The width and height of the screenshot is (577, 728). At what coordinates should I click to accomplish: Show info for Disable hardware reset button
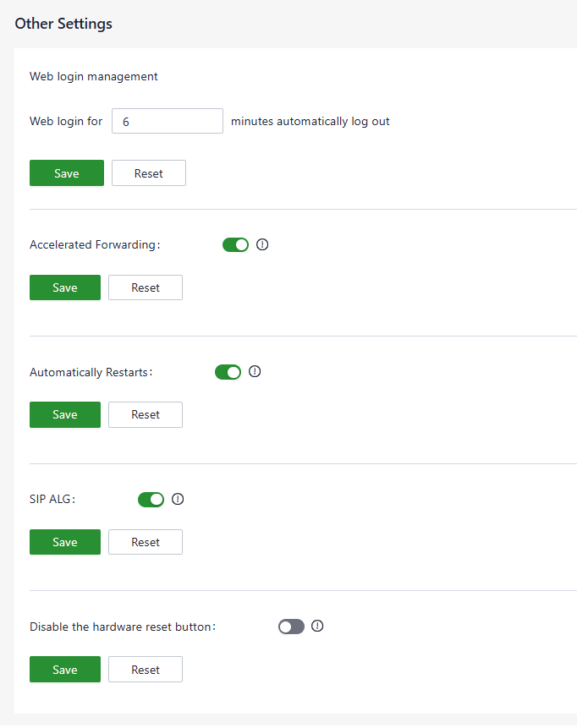(x=317, y=627)
